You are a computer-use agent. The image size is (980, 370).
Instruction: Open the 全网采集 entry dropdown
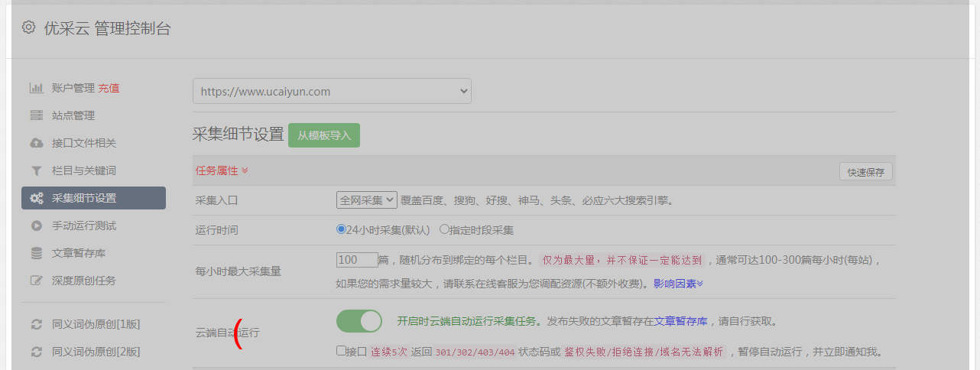(367, 200)
